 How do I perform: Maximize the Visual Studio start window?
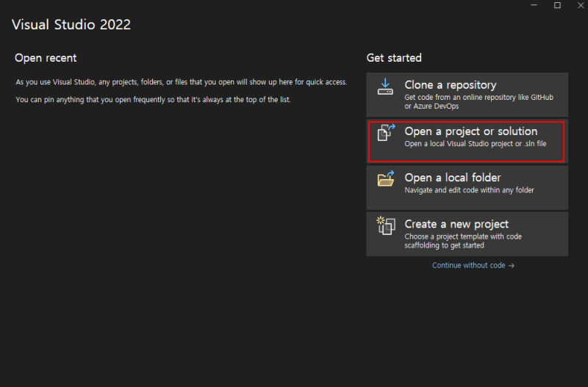[x=557, y=6]
